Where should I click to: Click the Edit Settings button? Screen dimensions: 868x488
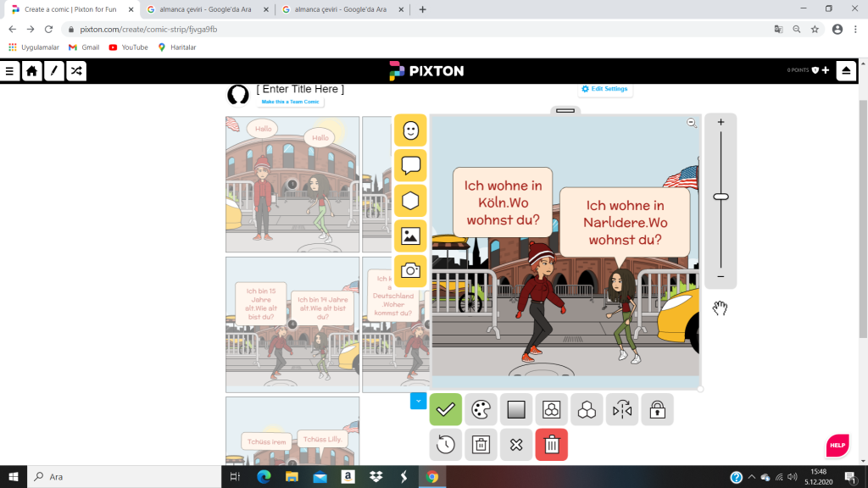(606, 89)
